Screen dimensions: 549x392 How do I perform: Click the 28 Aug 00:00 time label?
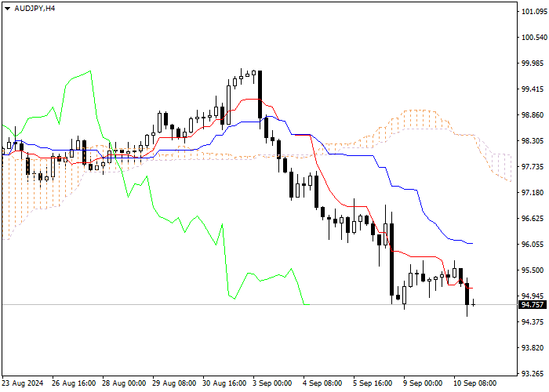[124, 383]
